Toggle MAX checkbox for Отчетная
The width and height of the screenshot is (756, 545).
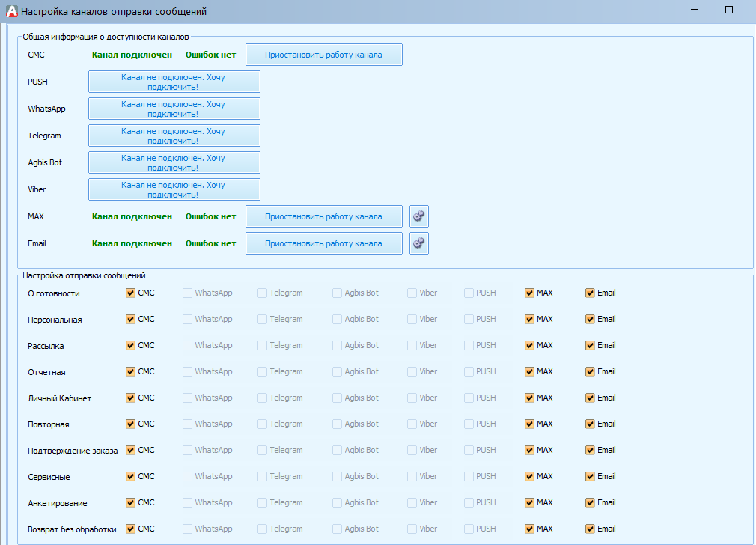tap(529, 372)
